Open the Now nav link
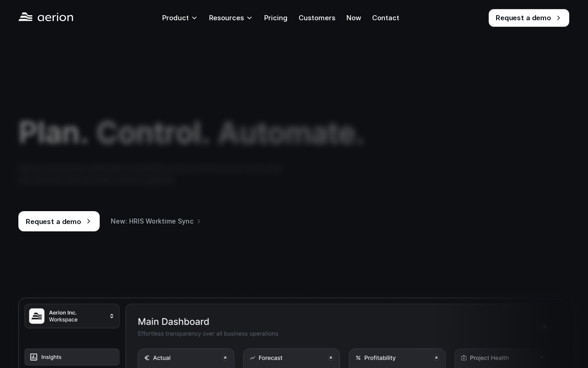The image size is (588, 368). point(354,18)
